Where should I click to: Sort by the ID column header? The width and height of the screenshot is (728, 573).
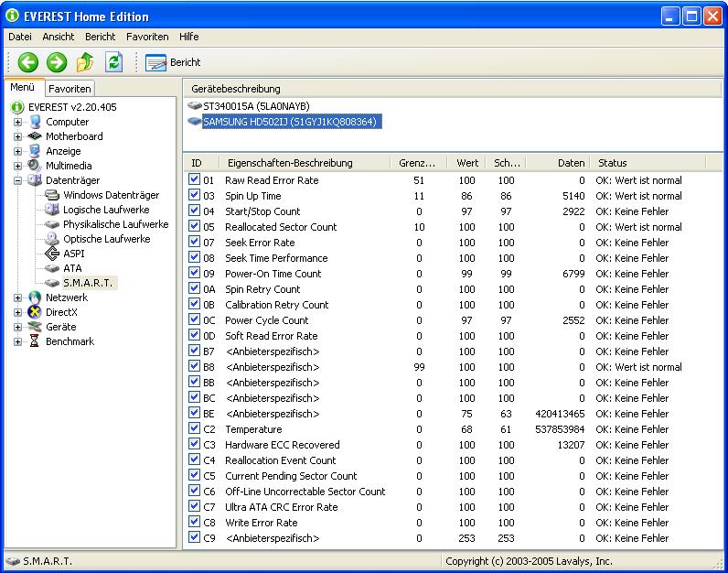click(x=201, y=163)
